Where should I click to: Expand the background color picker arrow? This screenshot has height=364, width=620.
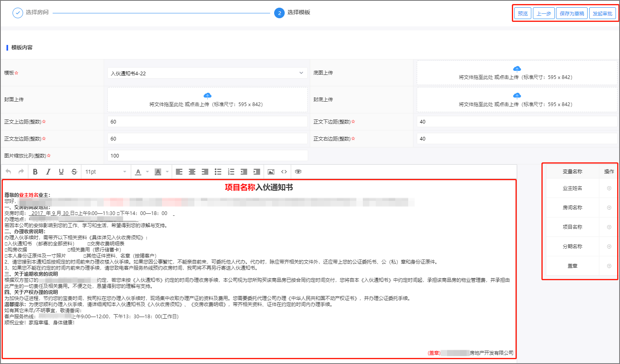click(x=167, y=172)
